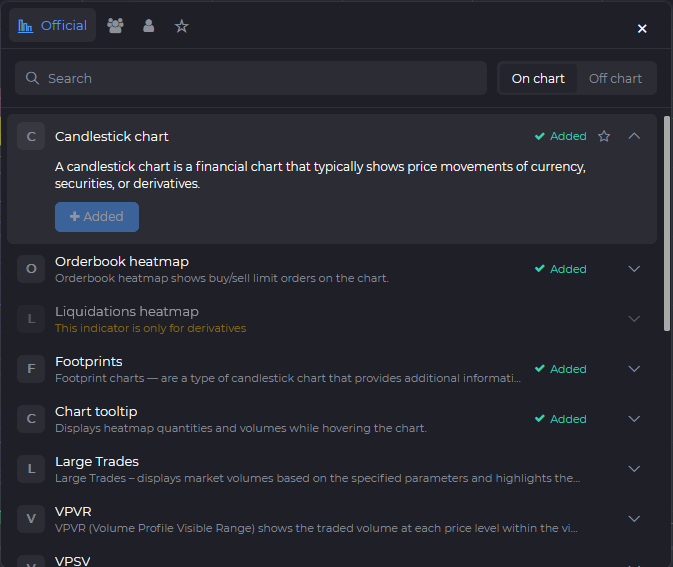
Task: Click Added status on Chart tooltip row
Action: pos(561,418)
